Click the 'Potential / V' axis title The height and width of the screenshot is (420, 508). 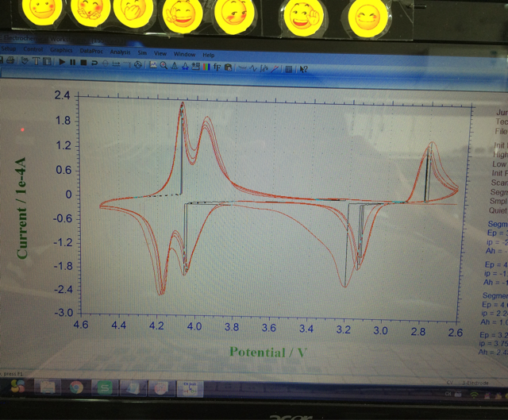coord(267,353)
